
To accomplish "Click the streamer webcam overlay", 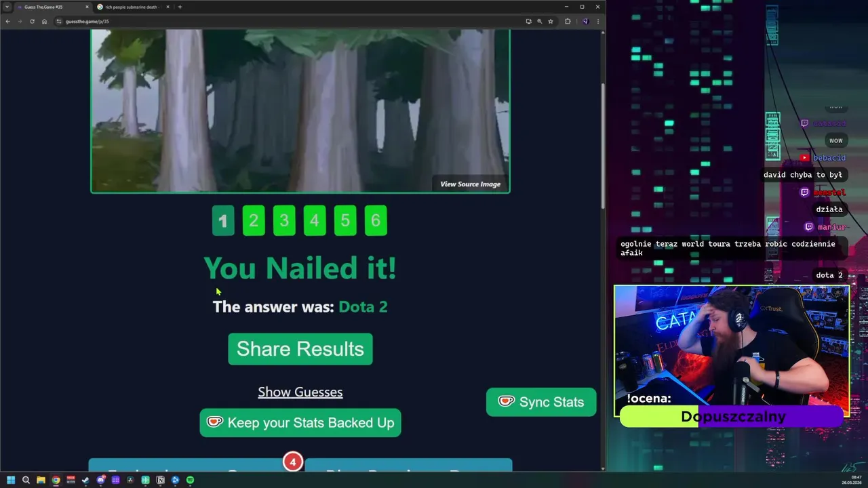I will (732, 351).
